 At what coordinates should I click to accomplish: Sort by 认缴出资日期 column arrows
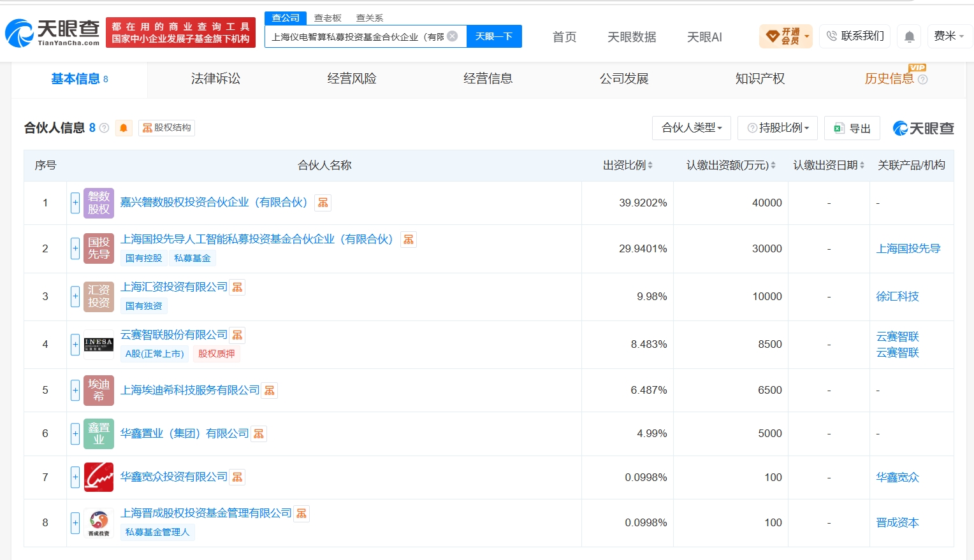(862, 166)
